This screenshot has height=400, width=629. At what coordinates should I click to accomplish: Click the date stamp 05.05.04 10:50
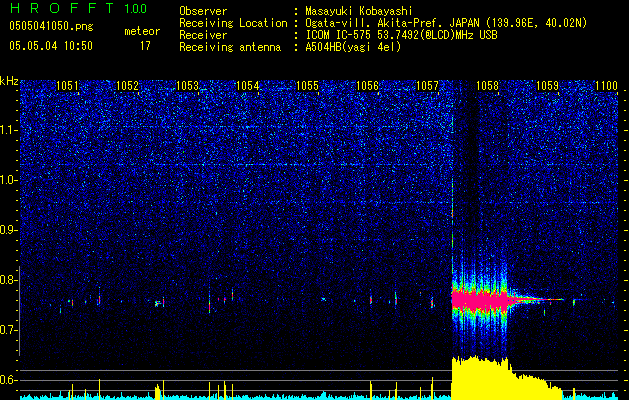pyautogui.click(x=51, y=46)
